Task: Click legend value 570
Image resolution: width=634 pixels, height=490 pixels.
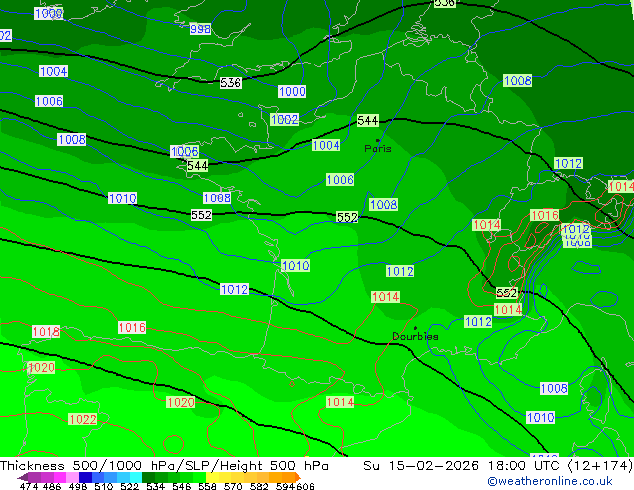Action: click(x=233, y=486)
